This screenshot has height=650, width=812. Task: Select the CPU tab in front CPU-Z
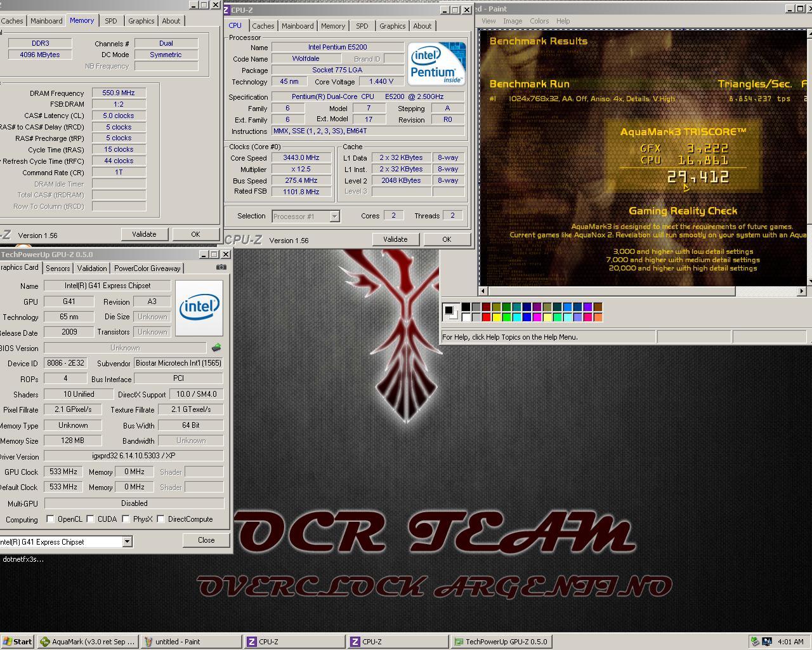[x=235, y=25]
